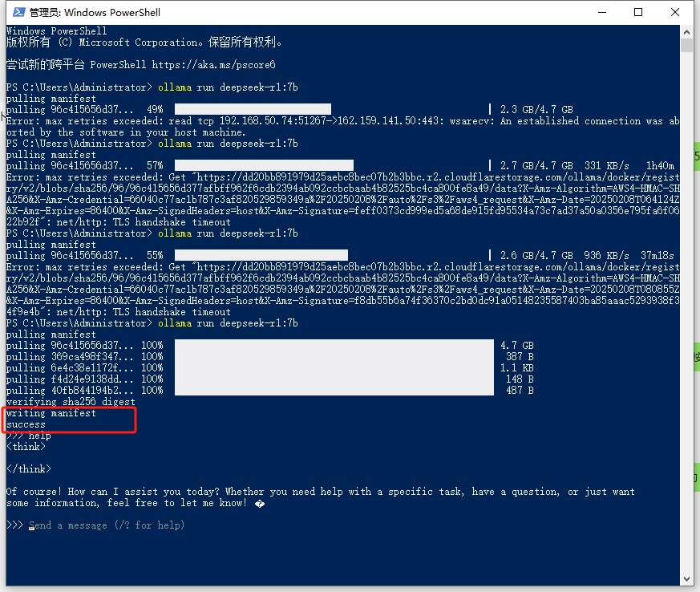
Task: Click the 57% download progress bar
Action: pos(264,165)
